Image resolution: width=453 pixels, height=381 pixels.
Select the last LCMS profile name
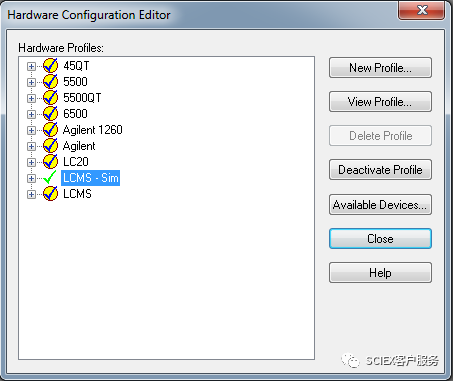77,194
